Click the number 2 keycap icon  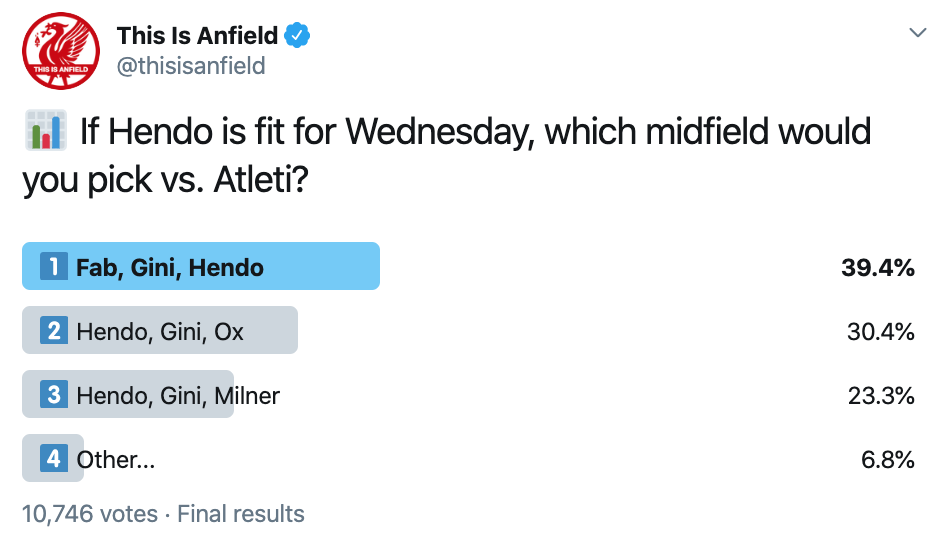click(x=54, y=331)
